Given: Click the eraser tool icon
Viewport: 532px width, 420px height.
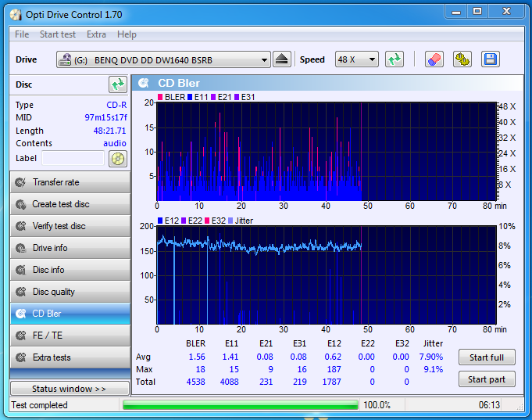Looking at the screenshot, I should pyautogui.click(x=434, y=59).
